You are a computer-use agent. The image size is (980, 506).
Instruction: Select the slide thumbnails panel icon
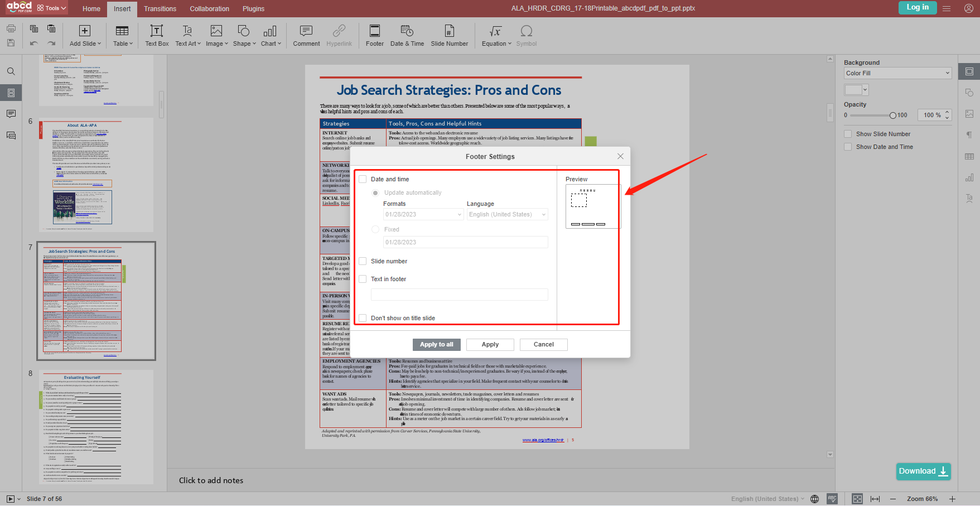click(x=11, y=93)
